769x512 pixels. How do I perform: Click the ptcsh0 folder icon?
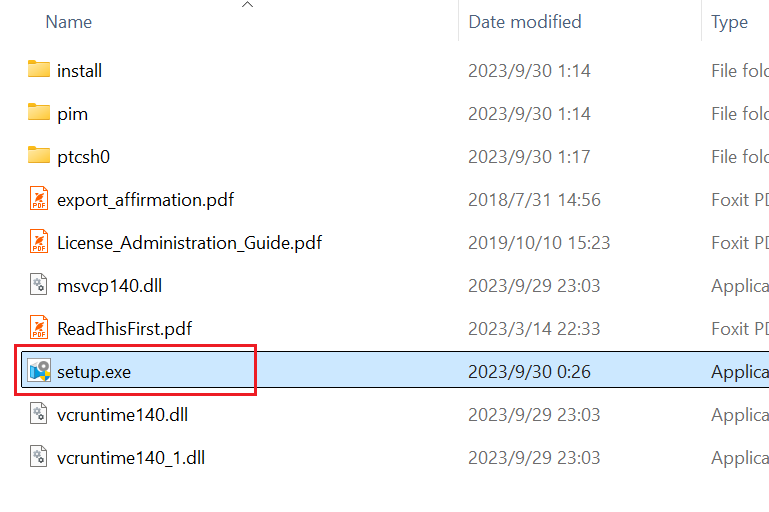tap(39, 156)
